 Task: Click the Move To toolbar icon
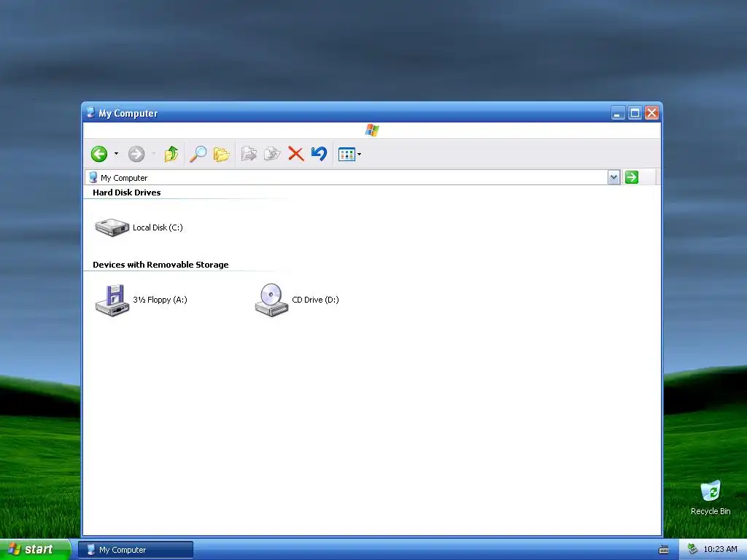(249, 154)
